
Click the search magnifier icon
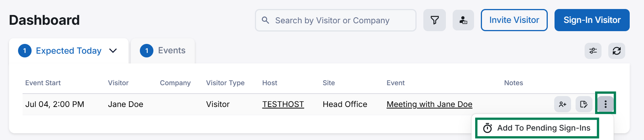click(x=265, y=20)
